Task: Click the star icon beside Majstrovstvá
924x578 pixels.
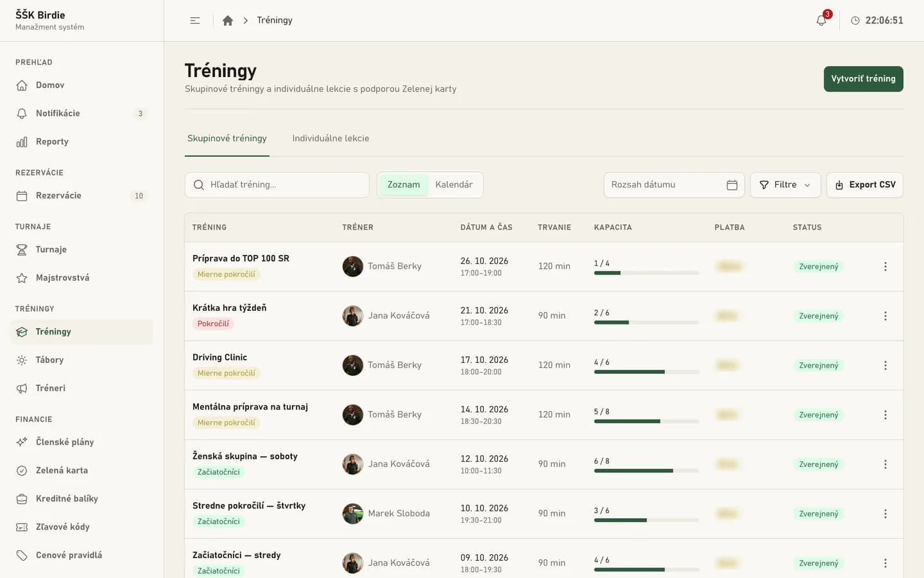Action: point(22,278)
